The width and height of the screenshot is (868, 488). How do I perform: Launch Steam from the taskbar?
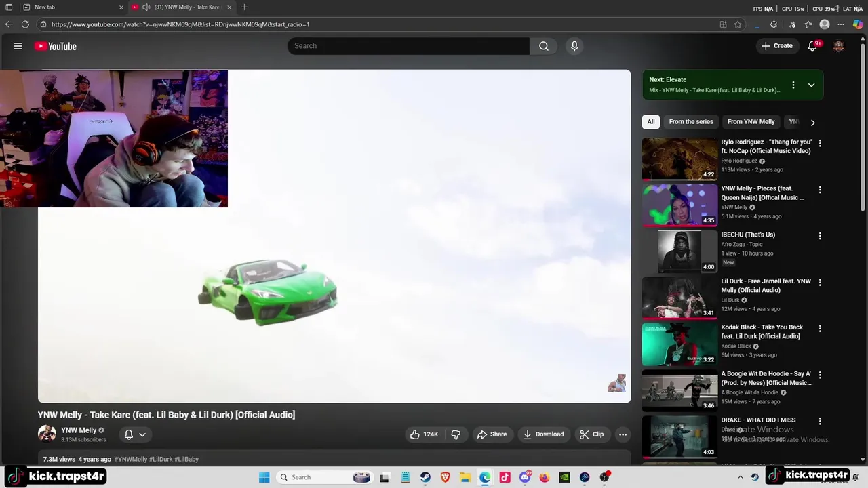click(425, 477)
